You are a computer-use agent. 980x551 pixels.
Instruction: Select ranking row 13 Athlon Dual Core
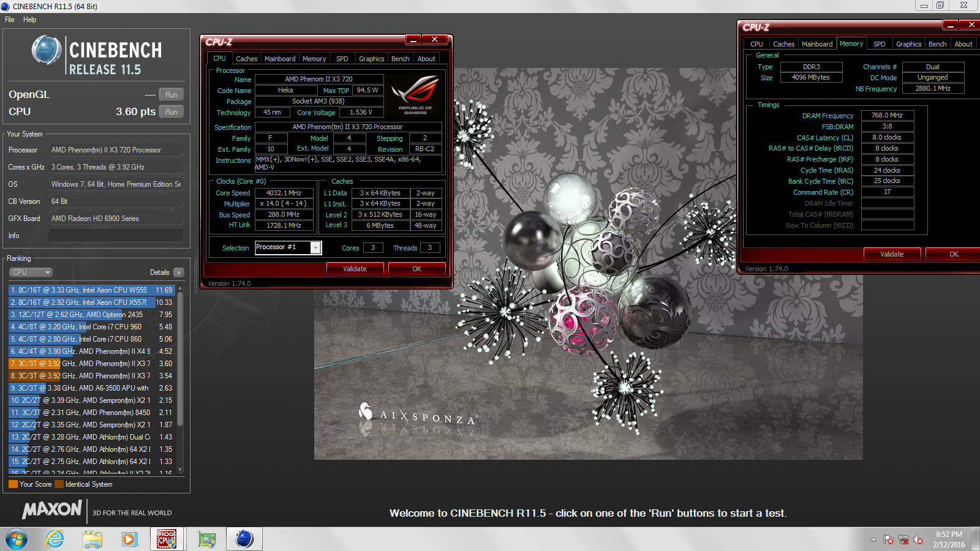[92, 437]
